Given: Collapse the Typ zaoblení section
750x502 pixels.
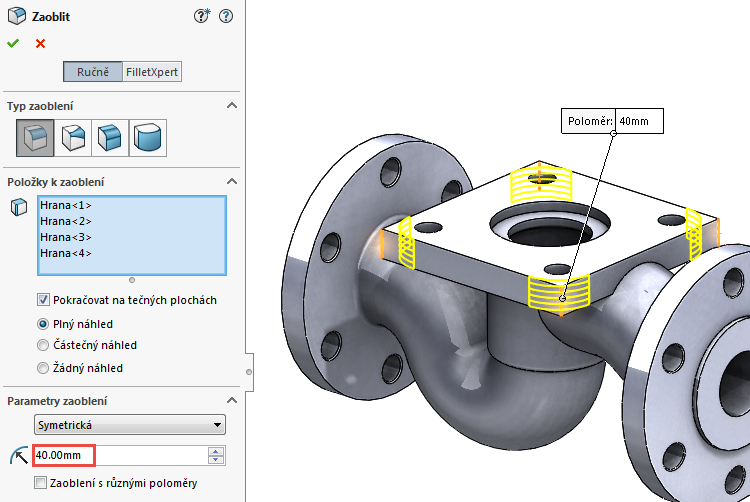Looking at the screenshot, I should (x=232, y=106).
